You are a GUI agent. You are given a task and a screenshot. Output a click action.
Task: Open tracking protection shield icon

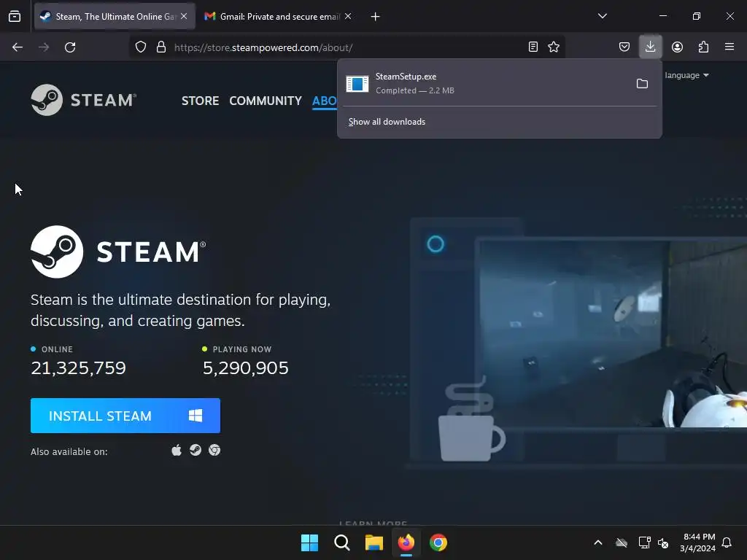click(141, 47)
